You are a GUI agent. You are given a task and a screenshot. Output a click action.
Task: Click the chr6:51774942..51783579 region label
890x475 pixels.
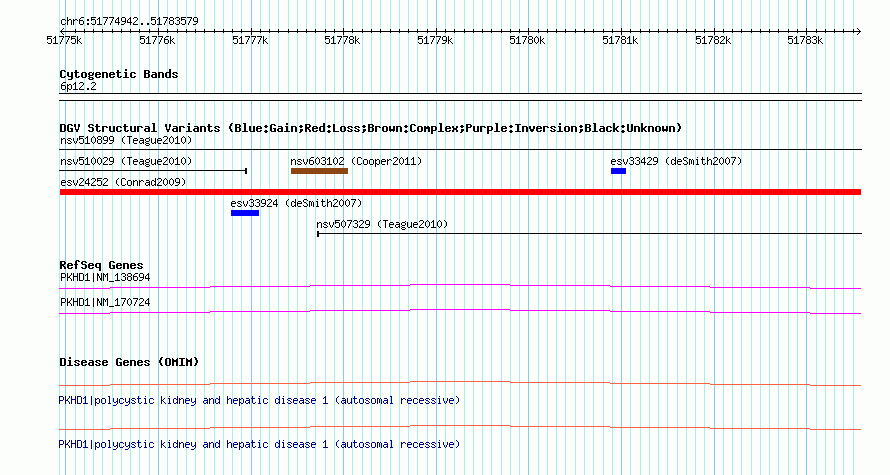(129, 21)
